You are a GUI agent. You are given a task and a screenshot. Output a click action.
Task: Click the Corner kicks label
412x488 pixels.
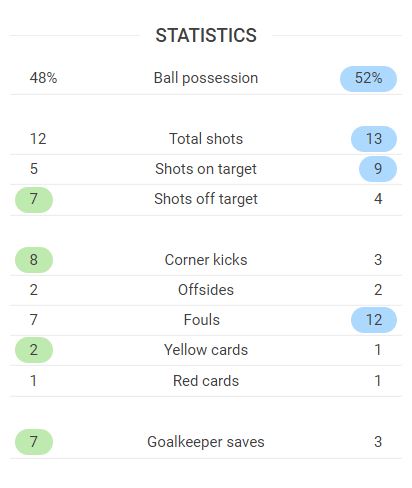pos(206,260)
